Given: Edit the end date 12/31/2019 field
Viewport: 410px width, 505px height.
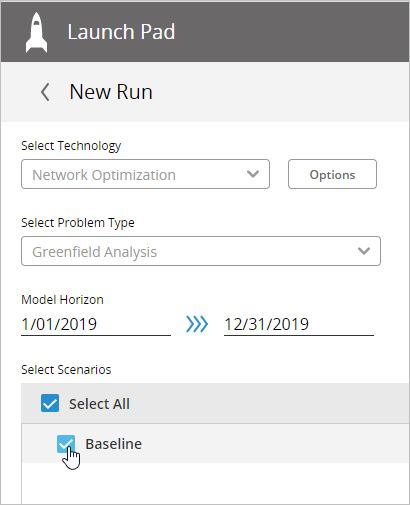Looking at the screenshot, I should (x=299, y=325).
